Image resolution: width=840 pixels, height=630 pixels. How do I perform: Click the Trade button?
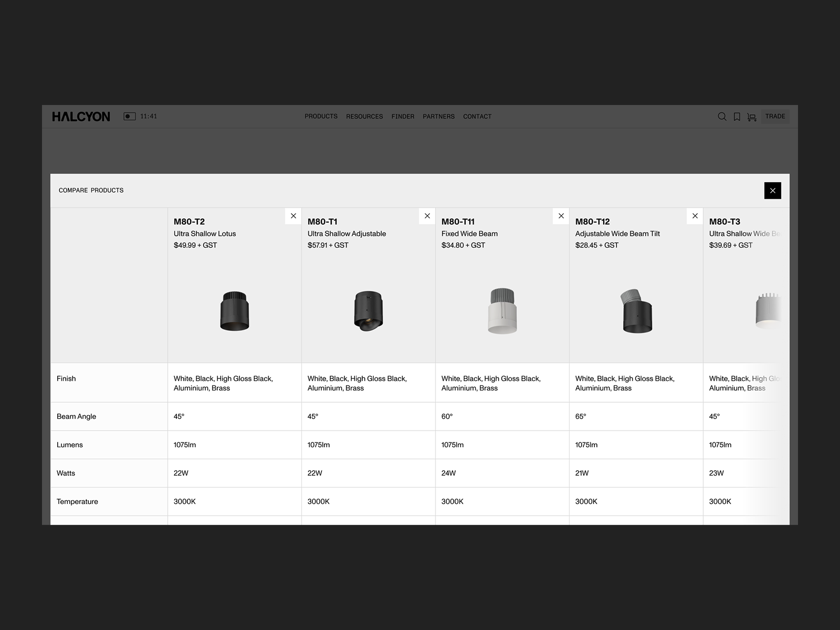(x=775, y=116)
